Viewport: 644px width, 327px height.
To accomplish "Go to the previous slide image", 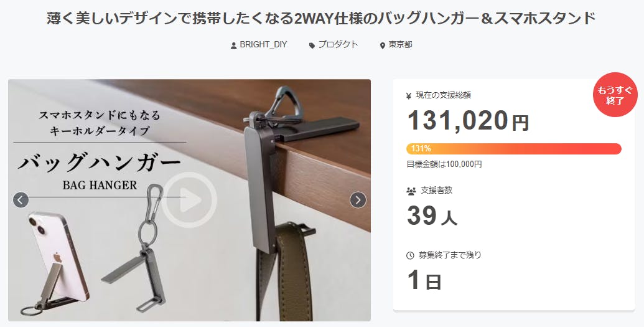I will (21, 200).
